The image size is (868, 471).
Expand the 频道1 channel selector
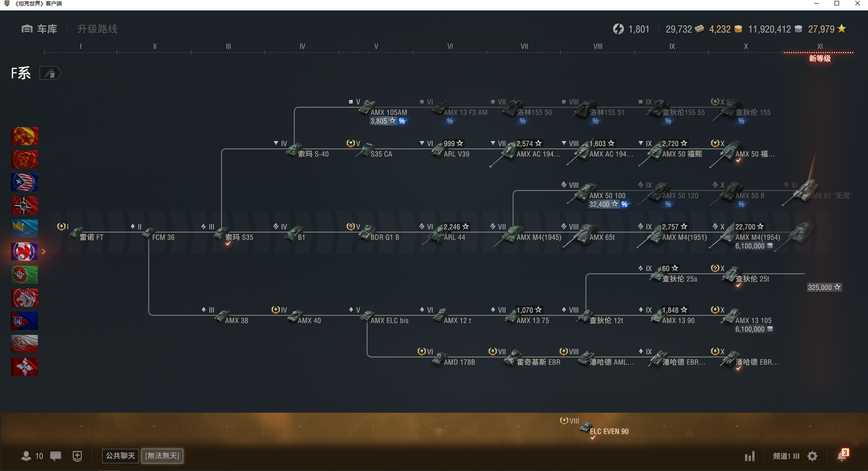click(786, 456)
